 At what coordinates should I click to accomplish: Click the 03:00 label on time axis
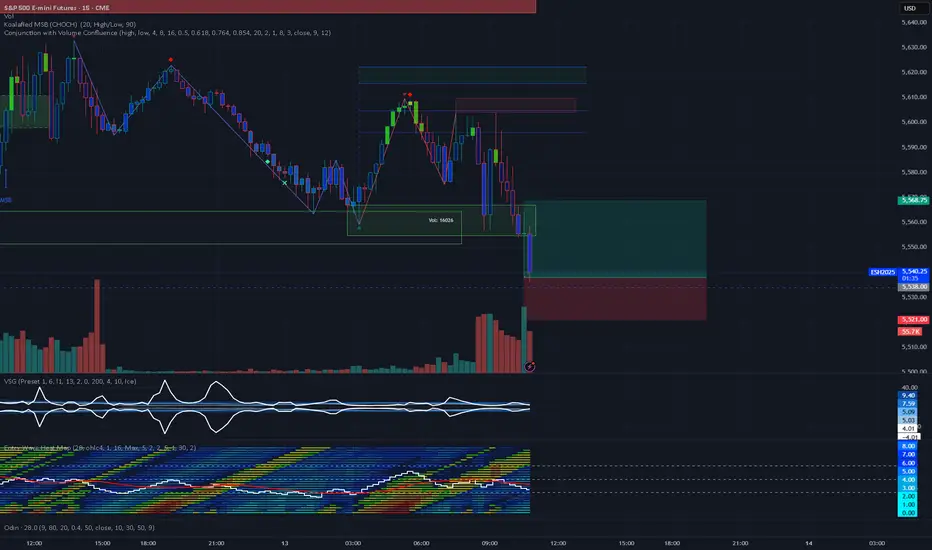[352, 543]
